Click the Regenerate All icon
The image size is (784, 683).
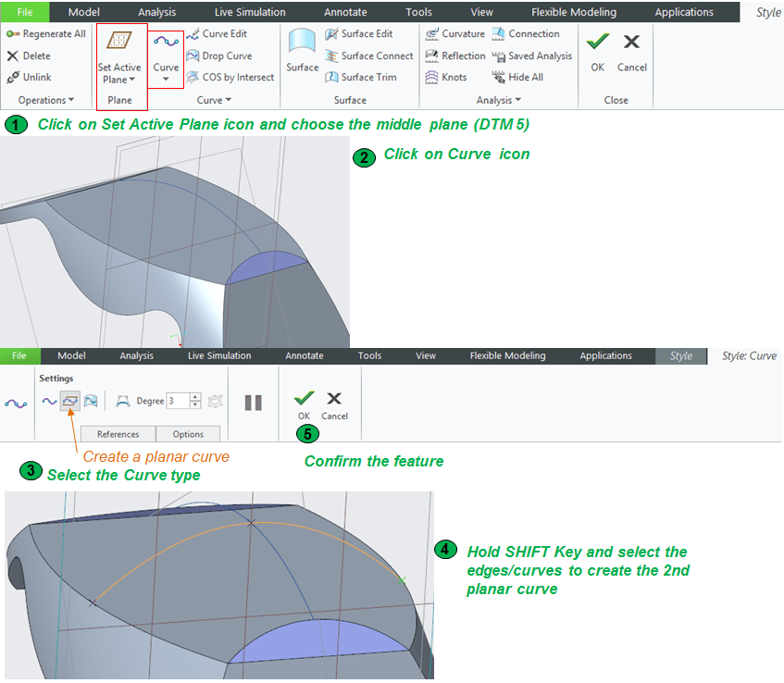pyautogui.click(x=46, y=34)
